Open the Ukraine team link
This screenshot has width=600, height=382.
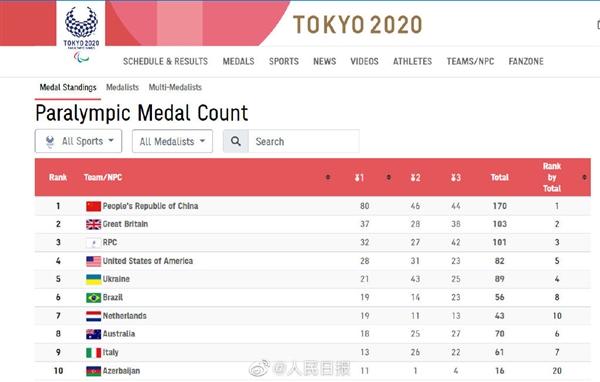pos(116,279)
